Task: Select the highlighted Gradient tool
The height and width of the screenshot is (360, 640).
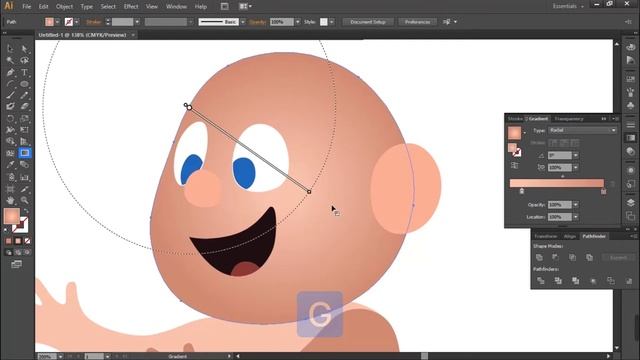Action: point(24,153)
